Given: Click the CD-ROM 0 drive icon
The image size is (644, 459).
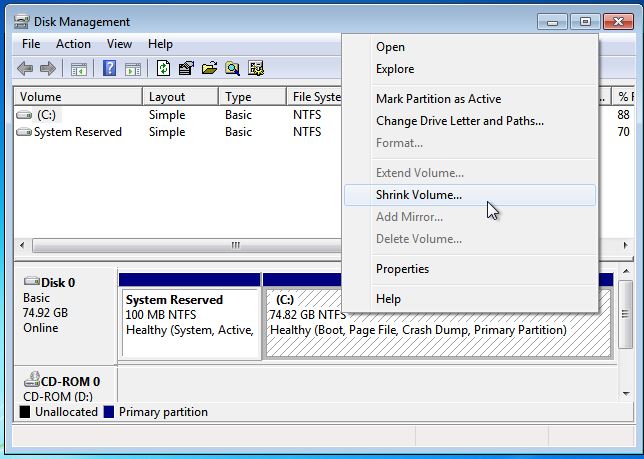Looking at the screenshot, I should (32, 380).
